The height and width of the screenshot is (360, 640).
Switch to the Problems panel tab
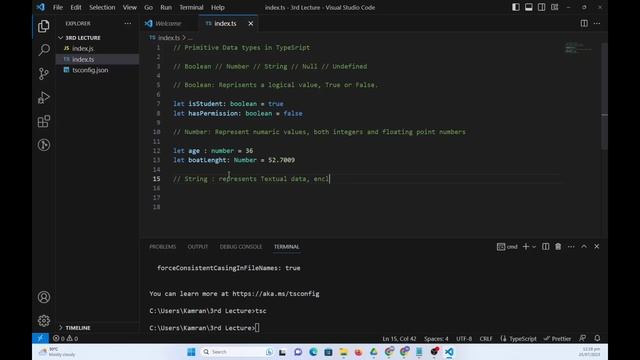(162, 247)
